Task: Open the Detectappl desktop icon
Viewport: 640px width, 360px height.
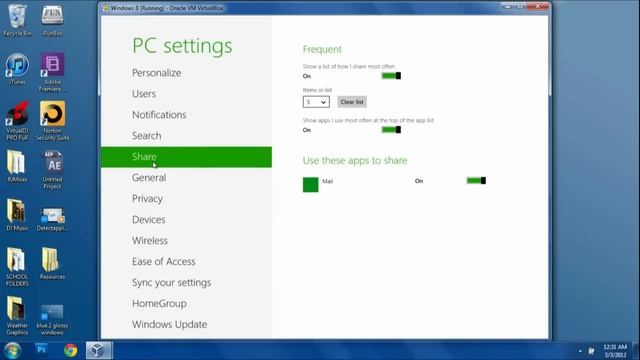Action: [52, 218]
